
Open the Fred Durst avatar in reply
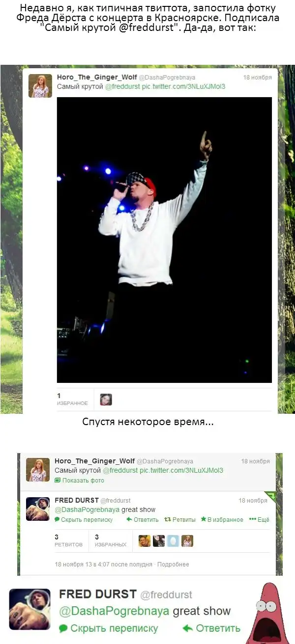[38, 509]
